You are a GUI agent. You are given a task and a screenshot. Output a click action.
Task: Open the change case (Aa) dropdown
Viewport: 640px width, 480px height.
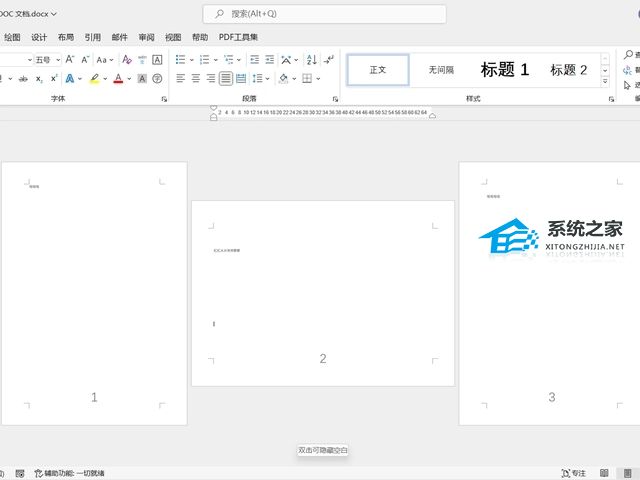click(104, 60)
